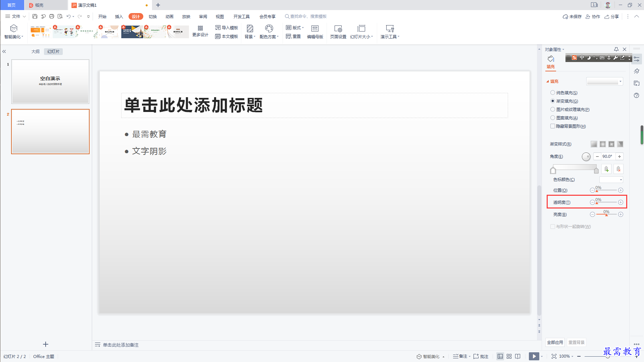Viewport: 644px width, 362px height.
Task: Click the undo arrow icon
Action: (x=68, y=16)
